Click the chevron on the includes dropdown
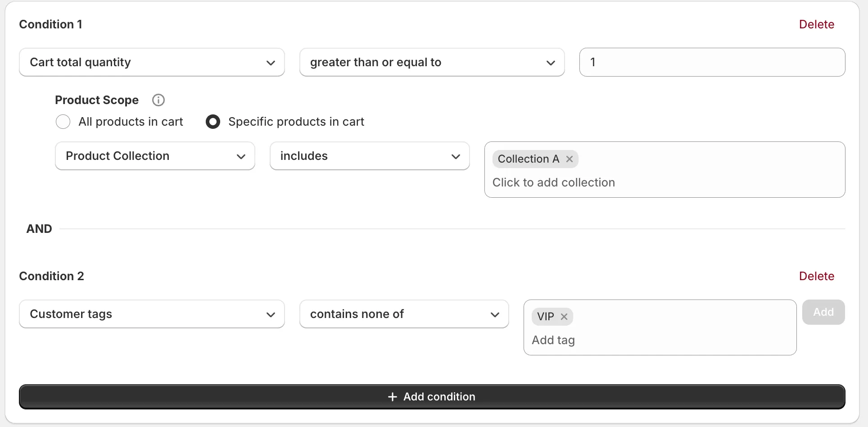This screenshot has width=868, height=427. [x=456, y=156]
